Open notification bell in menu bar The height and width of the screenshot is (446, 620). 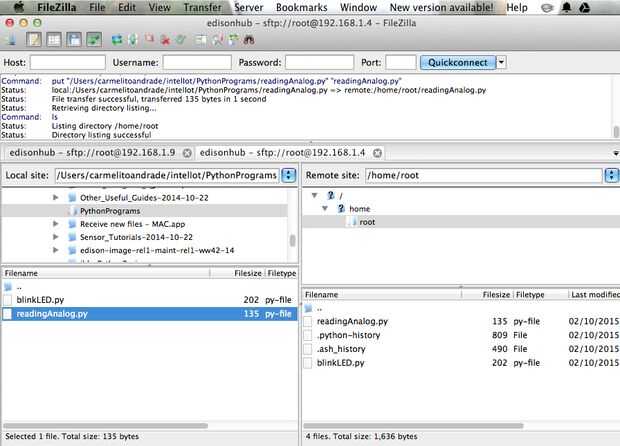566,7
